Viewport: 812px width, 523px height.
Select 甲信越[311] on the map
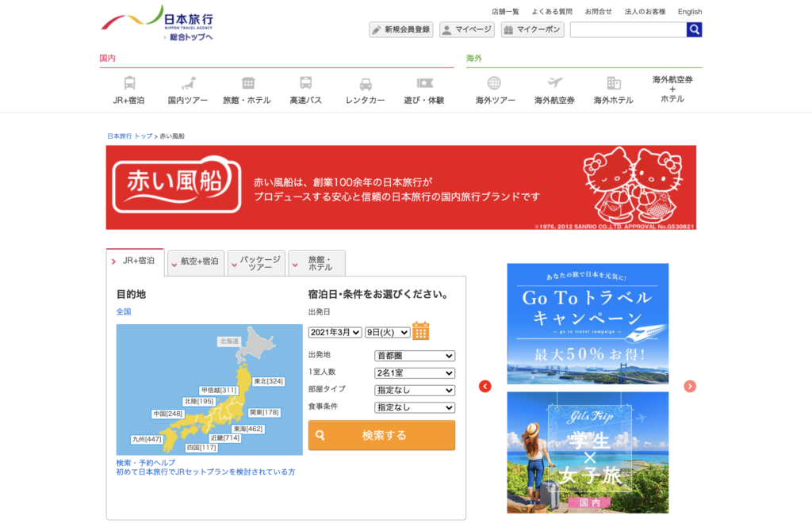(219, 390)
